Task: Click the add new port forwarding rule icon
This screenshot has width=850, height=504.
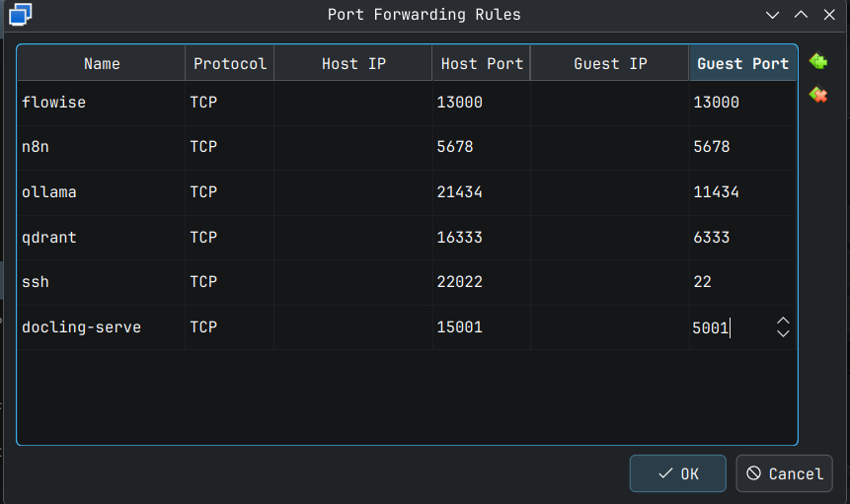Action: (x=817, y=62)
